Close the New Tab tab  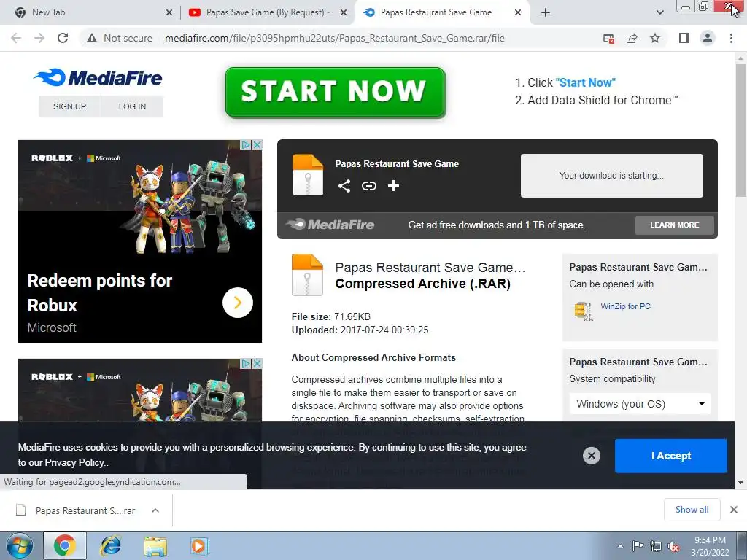(x=169, y=12)
